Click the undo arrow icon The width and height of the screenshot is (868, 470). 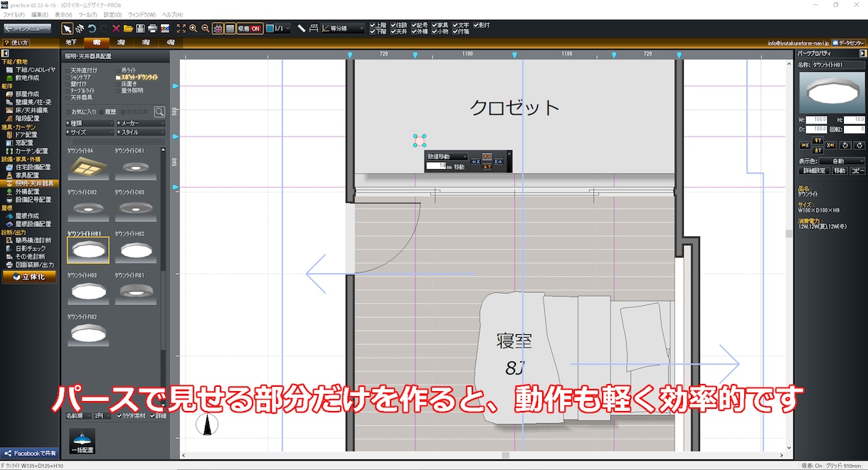coord(92,28)
